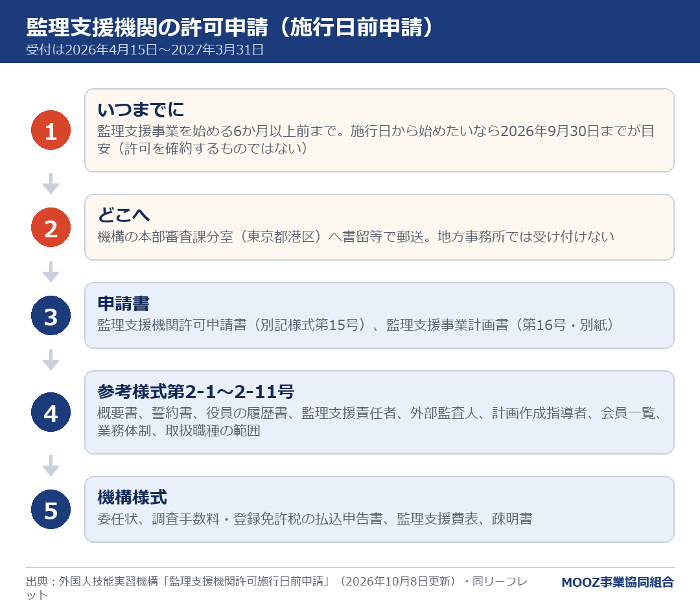Select the heading どこへ

pyautogui.click(x=124, y=215)
